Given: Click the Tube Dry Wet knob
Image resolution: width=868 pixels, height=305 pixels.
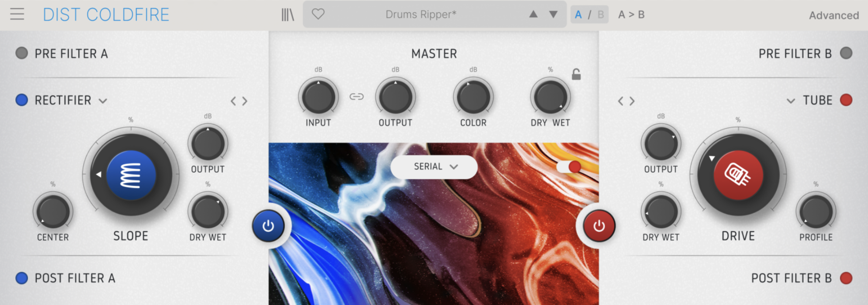Looking at the screenshot, I should click(x=661, y=212).
